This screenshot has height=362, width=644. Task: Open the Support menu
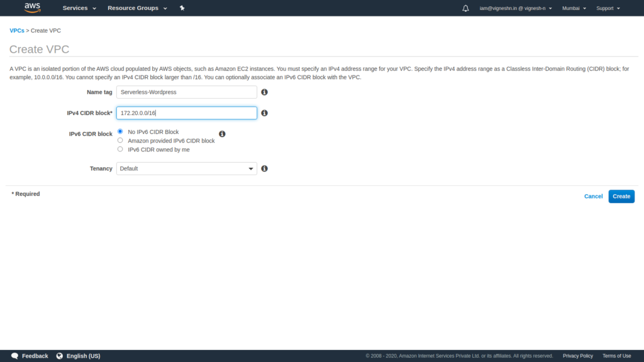click(x=608, y=8)
